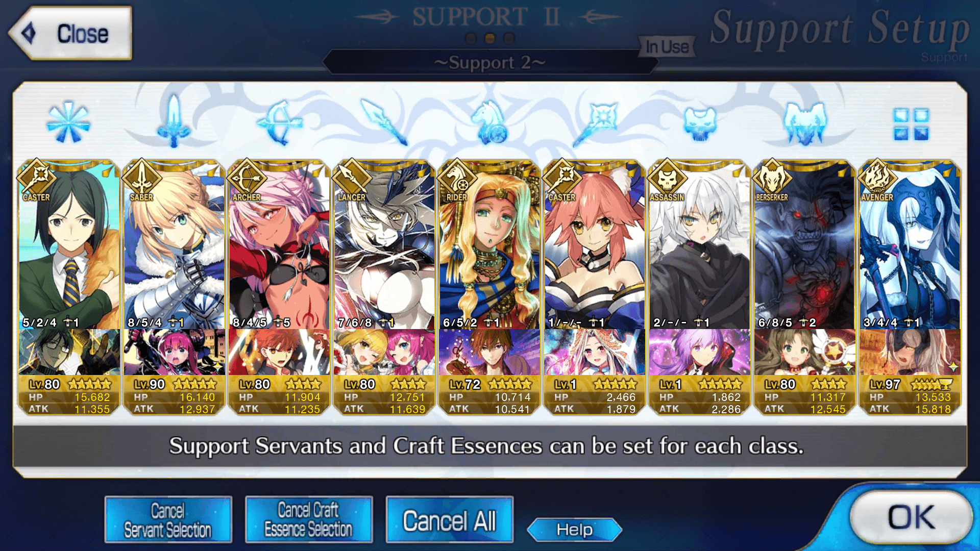Select the Caster class staff icon
This screenshot has width=980, height=551.
click(x=595, y=123)
